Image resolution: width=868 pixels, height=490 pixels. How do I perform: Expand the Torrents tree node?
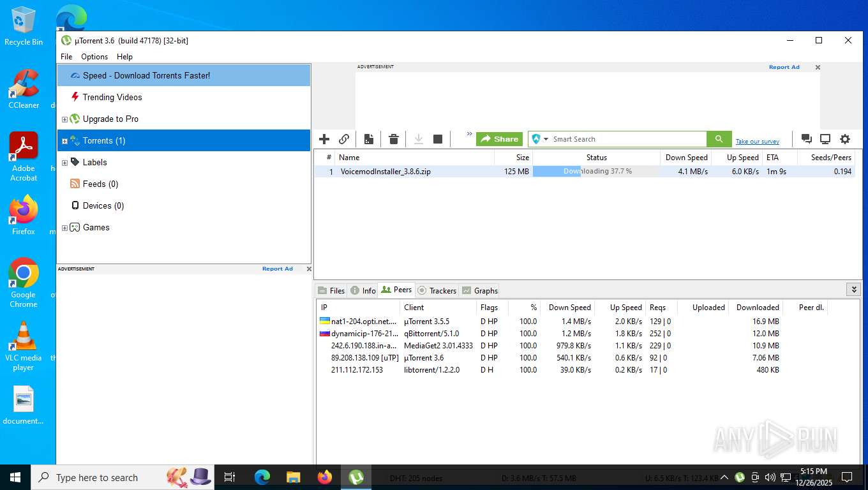coord(64,141)
